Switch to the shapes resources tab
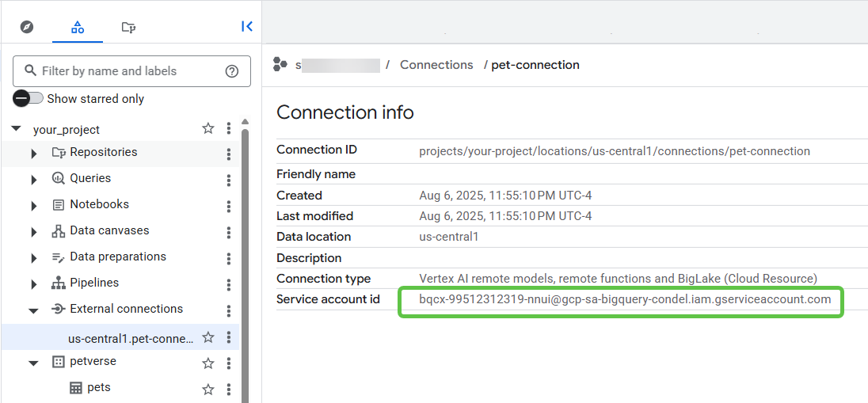Image resolution: width=868 pixels, height=403 pixels. pyautogui.click(x=78, y=27)
